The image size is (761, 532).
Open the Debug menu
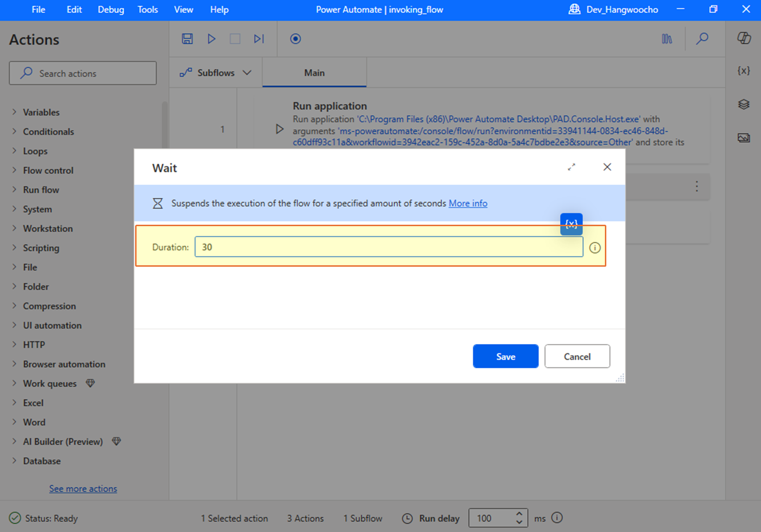click(x=111, y=10)
